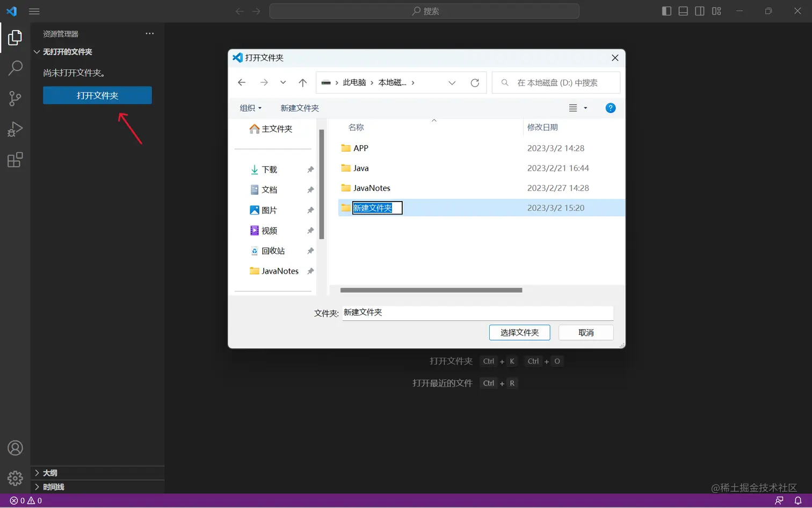Click the Explorer panel more actions ellipsis

pos(150,33)
